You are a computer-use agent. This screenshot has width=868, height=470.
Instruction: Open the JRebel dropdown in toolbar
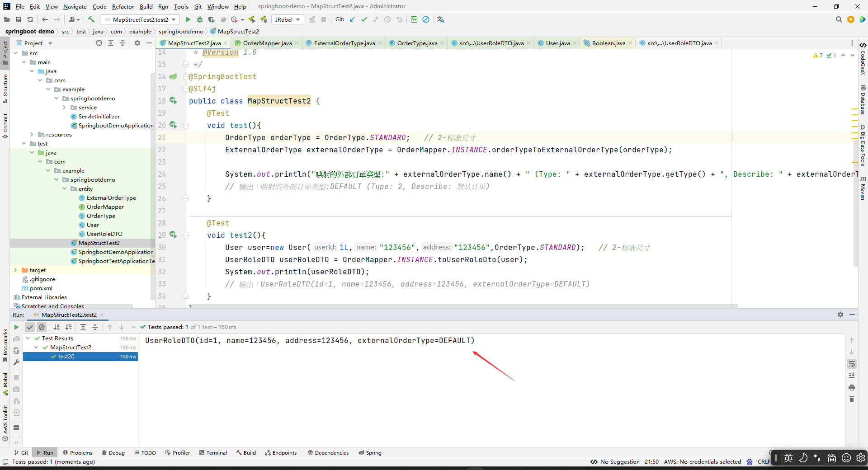(288, 19)
